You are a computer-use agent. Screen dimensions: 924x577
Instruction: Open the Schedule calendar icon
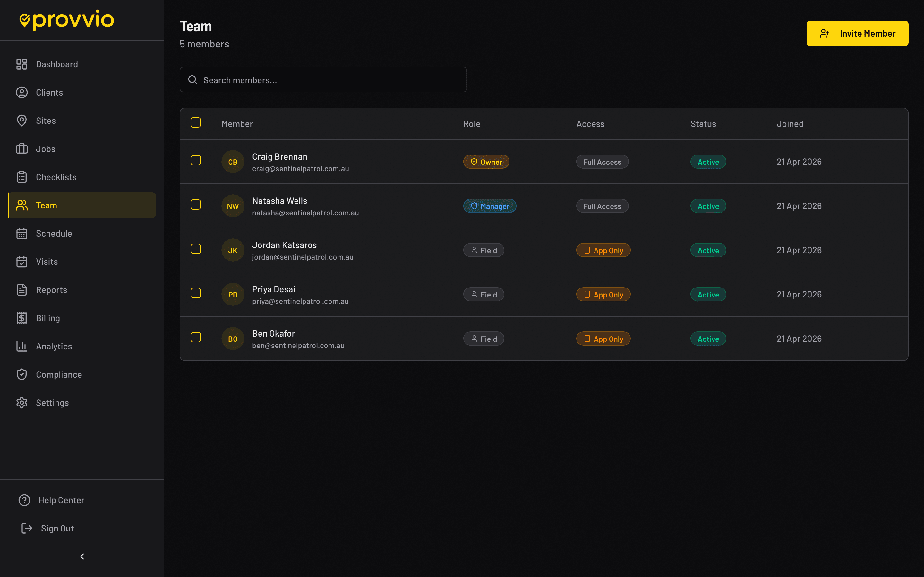(22, 233)
